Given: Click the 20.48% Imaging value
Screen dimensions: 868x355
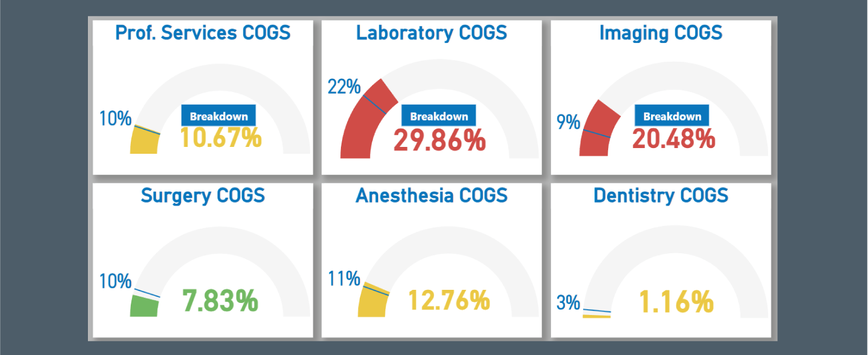Looking at the screenshot, I should point(673,138).
